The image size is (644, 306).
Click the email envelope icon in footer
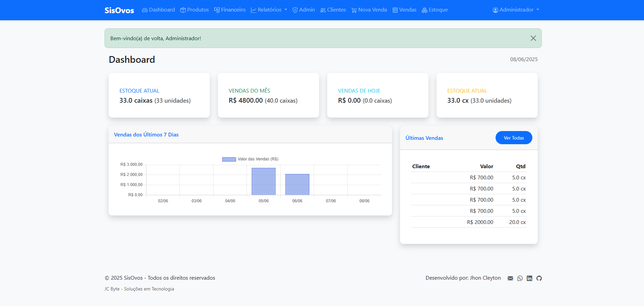point(510,278)
